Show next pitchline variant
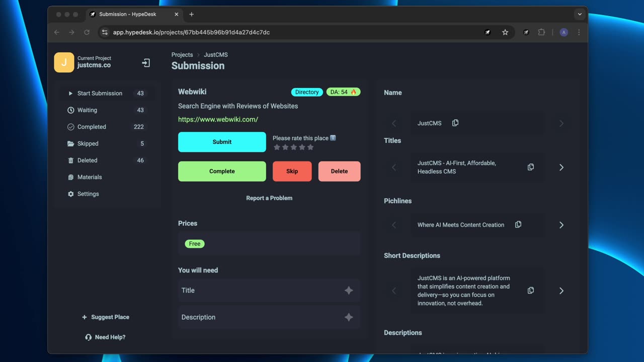Image resolution: width=644 pixels, height=362 pixels. coord(561,225)
